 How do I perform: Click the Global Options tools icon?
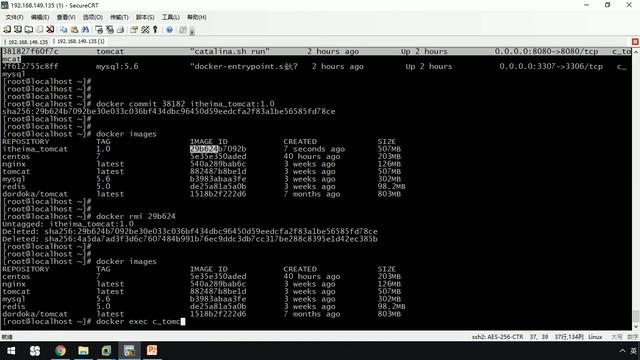click(145, 29)
